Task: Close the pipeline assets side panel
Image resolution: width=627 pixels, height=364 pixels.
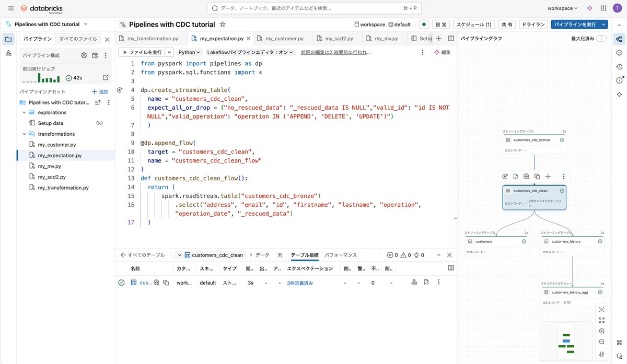Action: [107, 39]
